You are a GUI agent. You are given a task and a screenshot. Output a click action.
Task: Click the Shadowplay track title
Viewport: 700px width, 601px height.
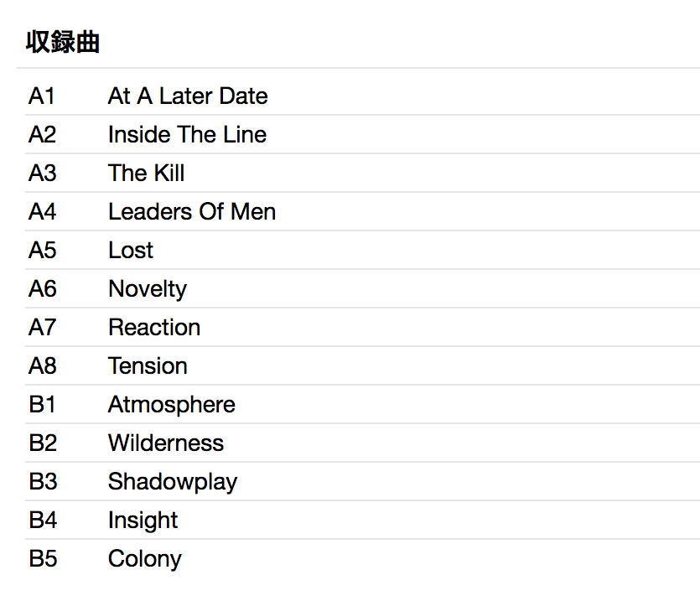coord(173,482)
